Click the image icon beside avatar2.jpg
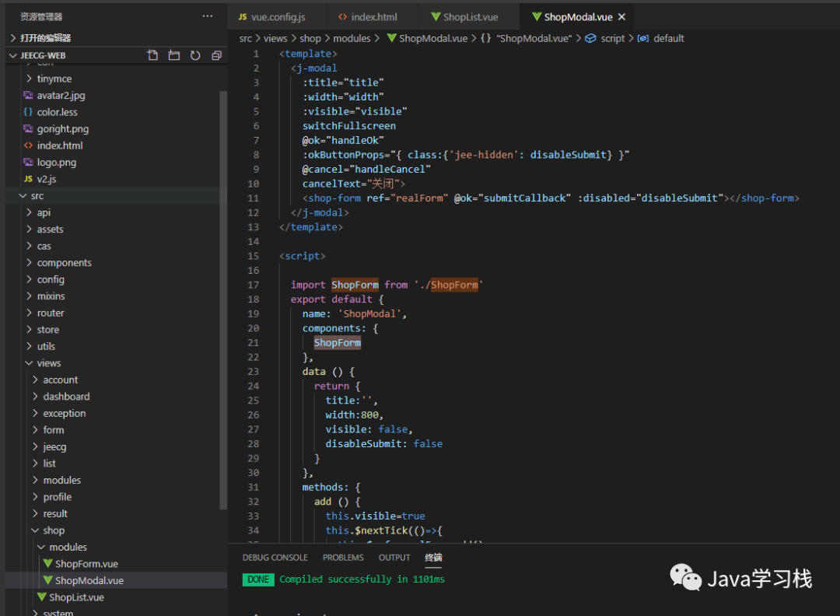 tap(29, 96)
